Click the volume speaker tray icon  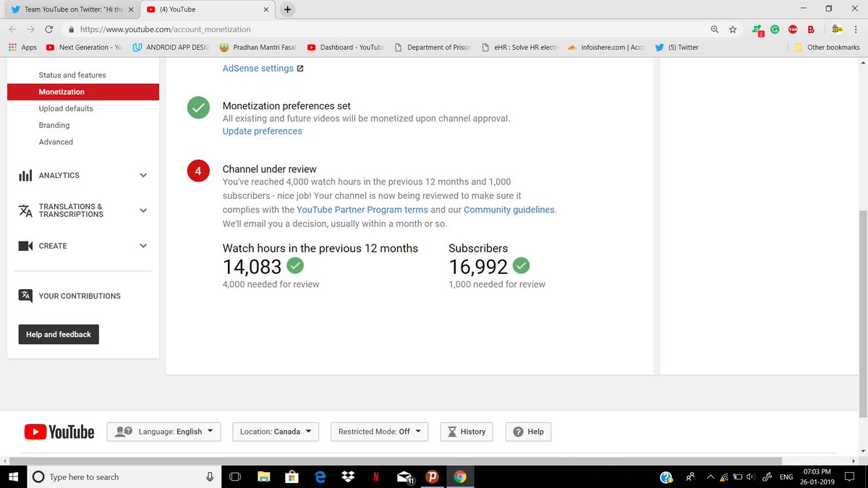752,477
